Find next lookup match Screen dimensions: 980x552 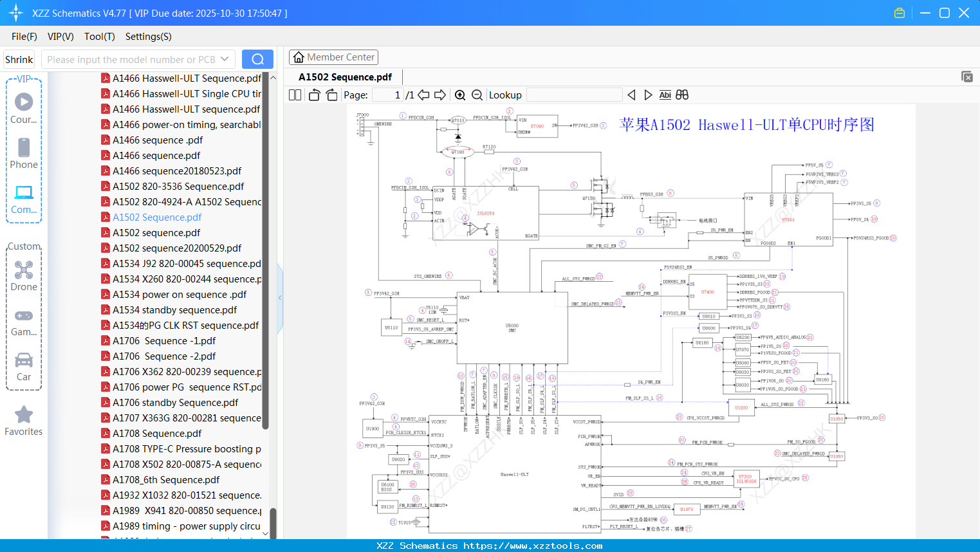[648, 95]
